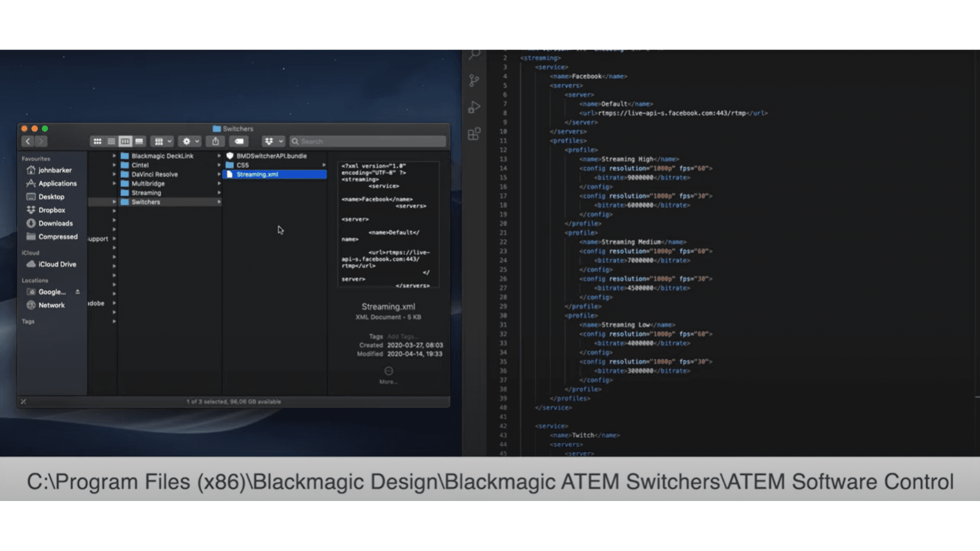Screen dimensions: 980x551
Task: Select iCloud Drive in sidebar
Action: 57,264
